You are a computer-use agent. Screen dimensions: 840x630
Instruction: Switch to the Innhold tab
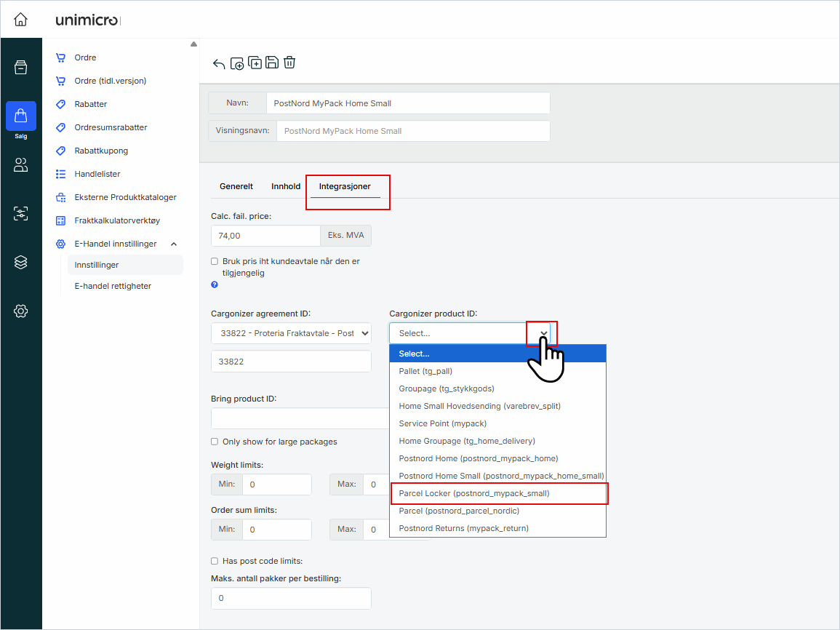pos(286,186)
